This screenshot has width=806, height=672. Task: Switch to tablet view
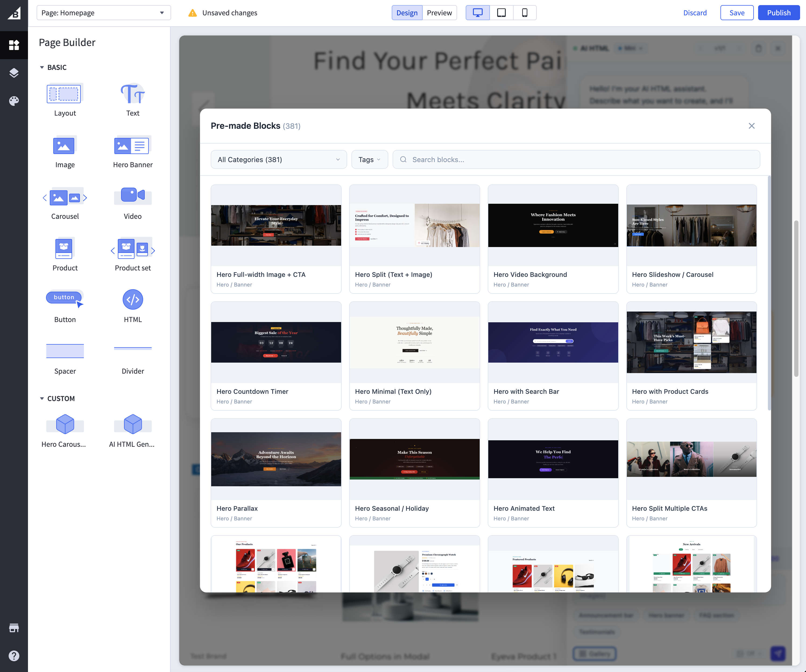click(501, 12)
